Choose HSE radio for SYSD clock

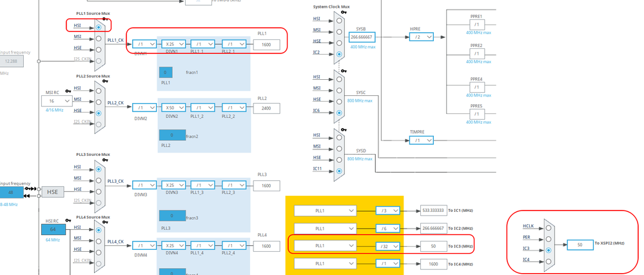point(339,160)
